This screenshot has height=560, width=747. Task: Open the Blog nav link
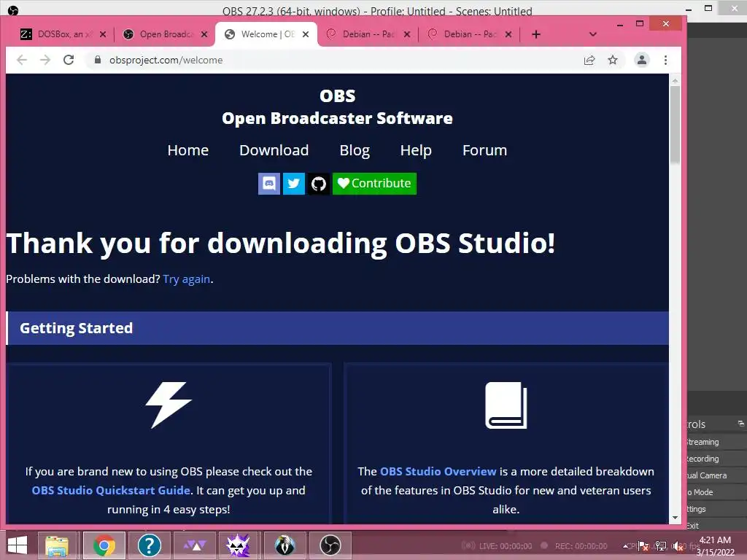(355, 150)
